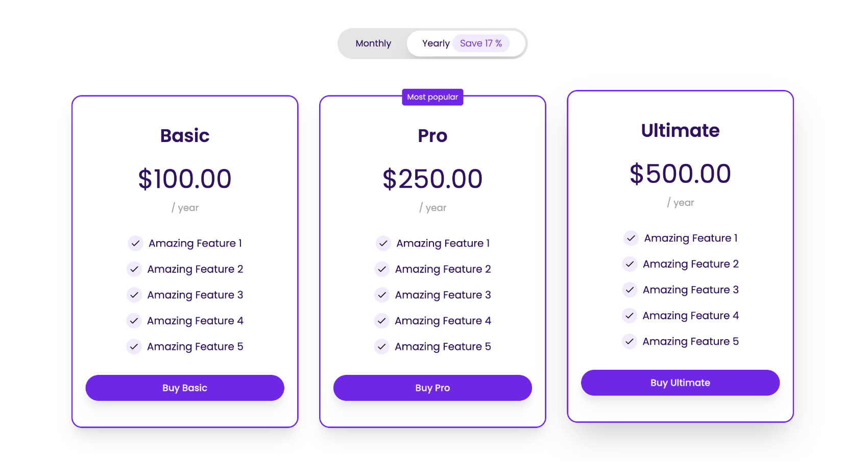The image size is (868, 475).
Task: Select the Yearly billing option
Action: coord(436,43)
